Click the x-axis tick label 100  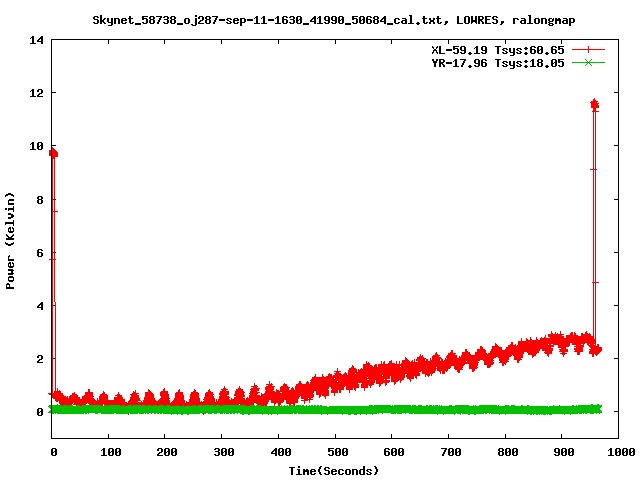click(111, 452)
